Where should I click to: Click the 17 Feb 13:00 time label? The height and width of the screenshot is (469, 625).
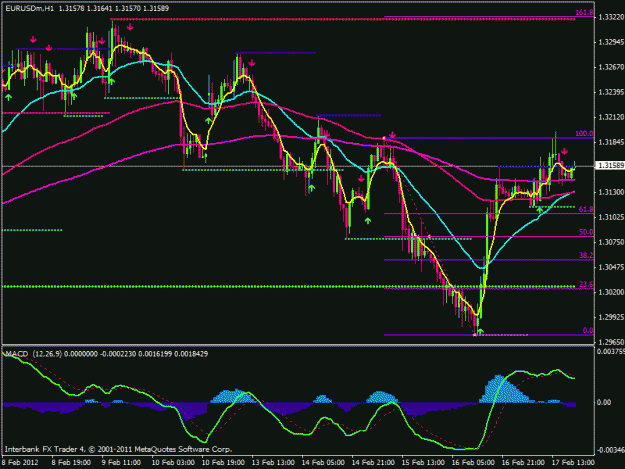pyautogui.click(x=573, y=462)
